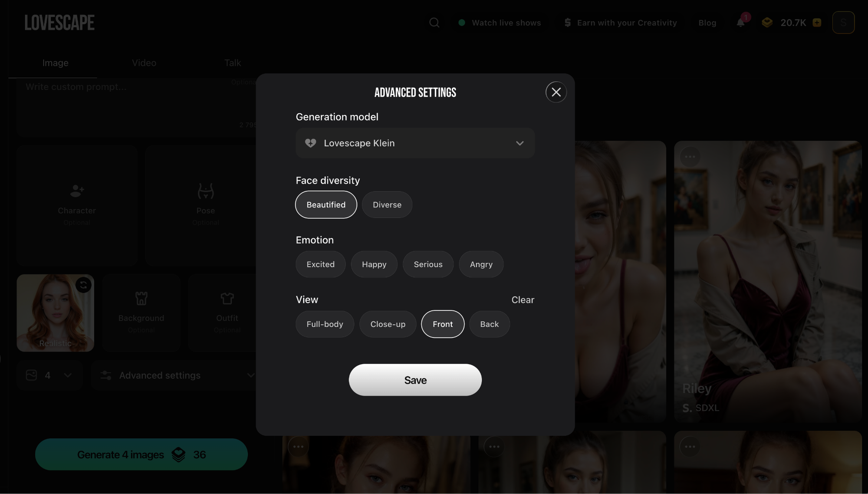Viewport: 868px width, 494px height.
Task: Clear the View selection
Action: pyautogui.click(x=523, y=300)
